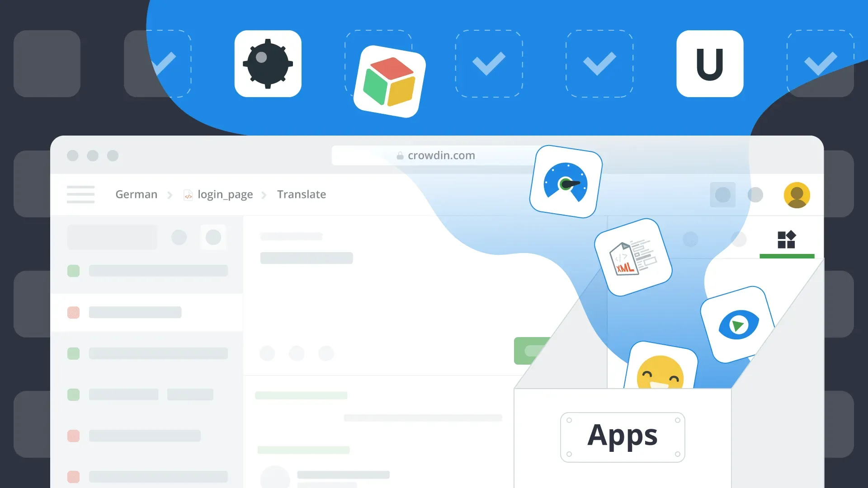The image size is (868, 488).
Task: Click the dashboard grid panel icon
Action: coord(786,239)
